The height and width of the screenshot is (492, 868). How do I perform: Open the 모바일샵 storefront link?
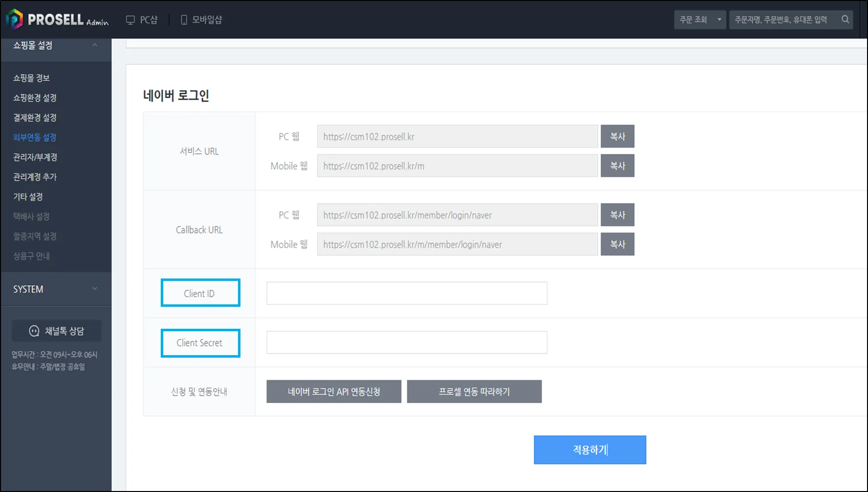(201, 20)
